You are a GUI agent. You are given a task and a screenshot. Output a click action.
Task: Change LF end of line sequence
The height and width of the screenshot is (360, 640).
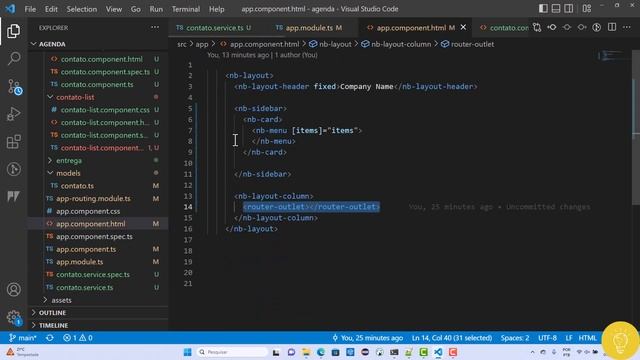pos(569,338)
